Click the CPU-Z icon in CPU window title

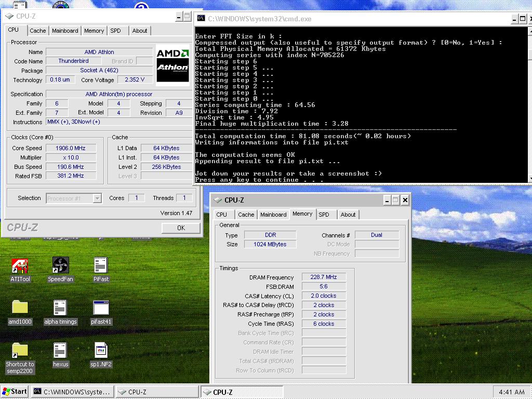point(9,16)
